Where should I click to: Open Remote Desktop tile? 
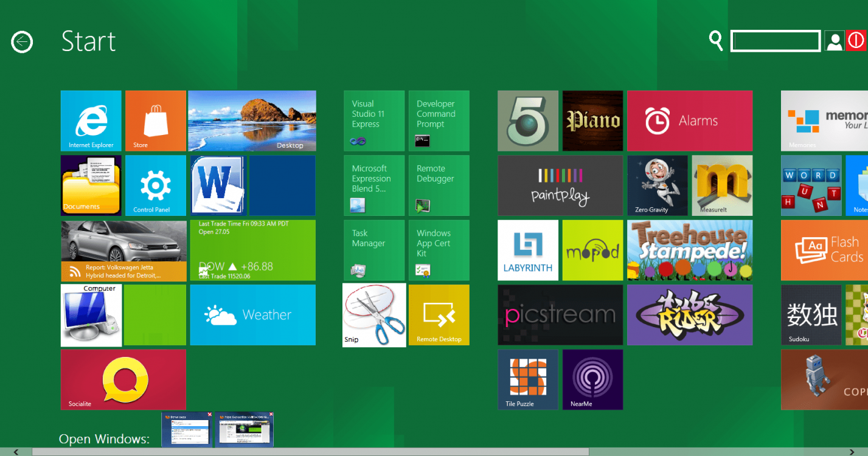coord(439,315)
